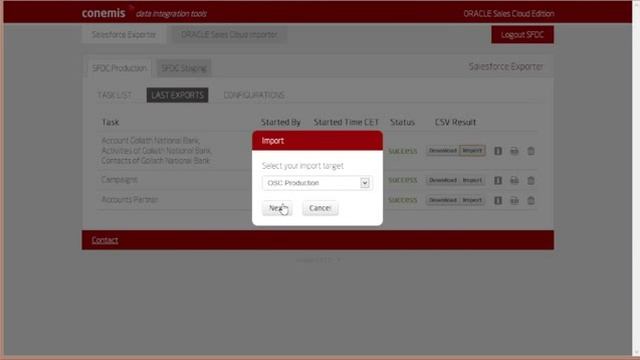Select the SFDC Production tab
Screen dimensions: 640x360
(x=119, y=68)
